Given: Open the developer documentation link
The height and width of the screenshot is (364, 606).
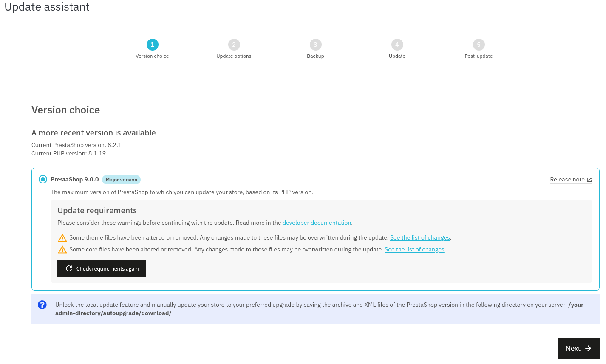Looking at the screenshot, I should (x=317, y=223).
